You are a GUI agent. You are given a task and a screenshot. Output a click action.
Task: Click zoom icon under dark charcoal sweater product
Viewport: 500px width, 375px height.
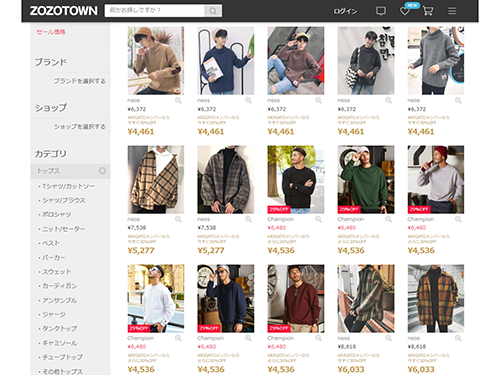point(388,100)
